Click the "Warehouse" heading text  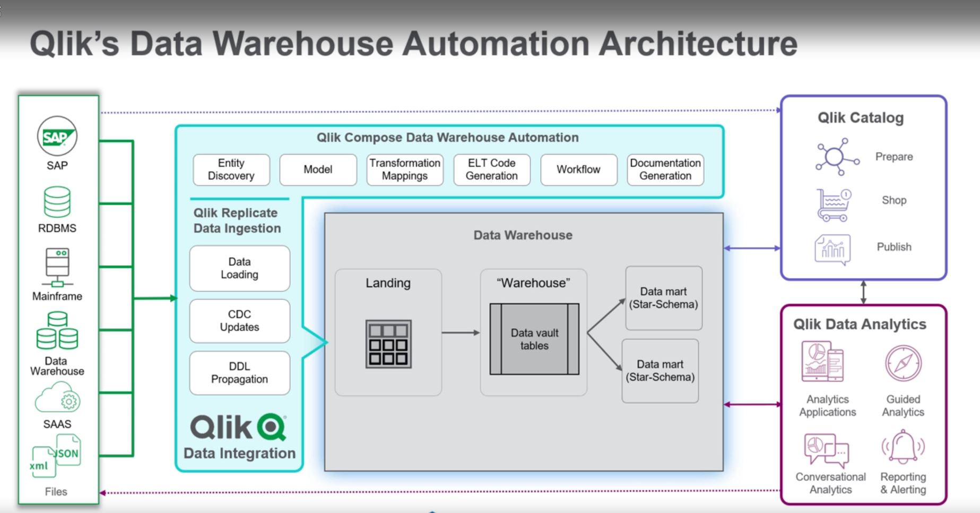pos(533,283)
